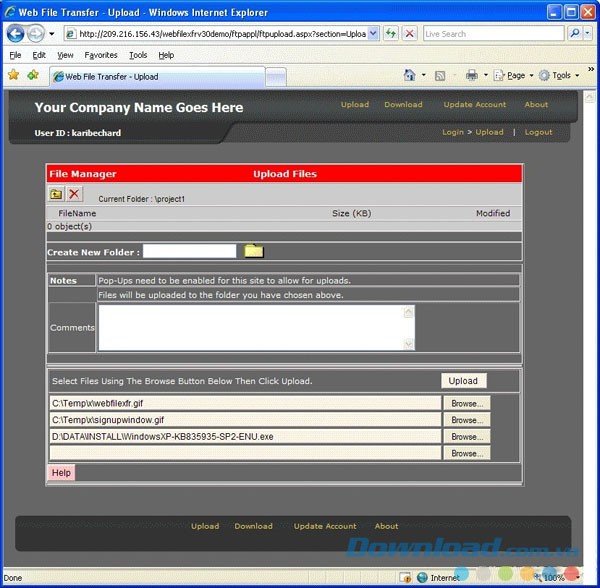Click the RSS Feeds icon
This screenshot has width=600, height=588.
440,76
